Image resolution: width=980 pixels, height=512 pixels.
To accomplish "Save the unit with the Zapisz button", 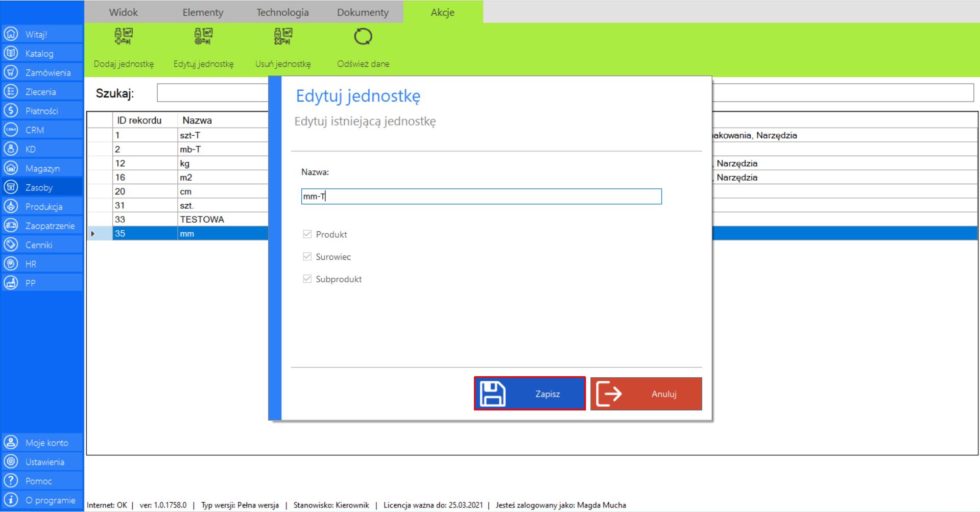I will pos(530,394).
